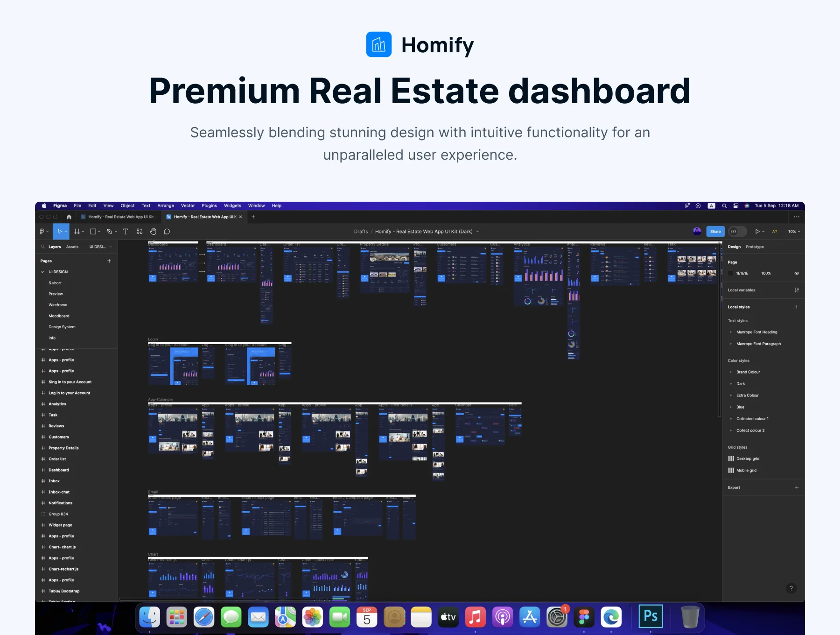Close the active Homify tab
The image size is (840, 635).
click(241, 217)
